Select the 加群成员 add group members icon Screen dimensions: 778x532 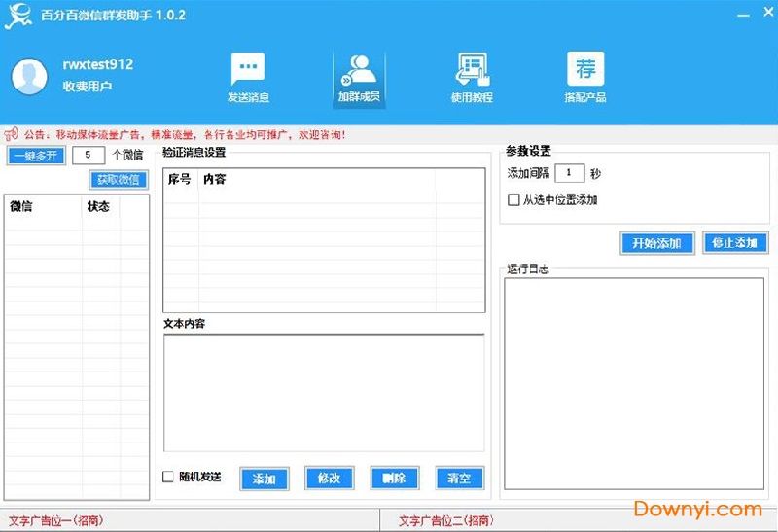pos(359,79)
